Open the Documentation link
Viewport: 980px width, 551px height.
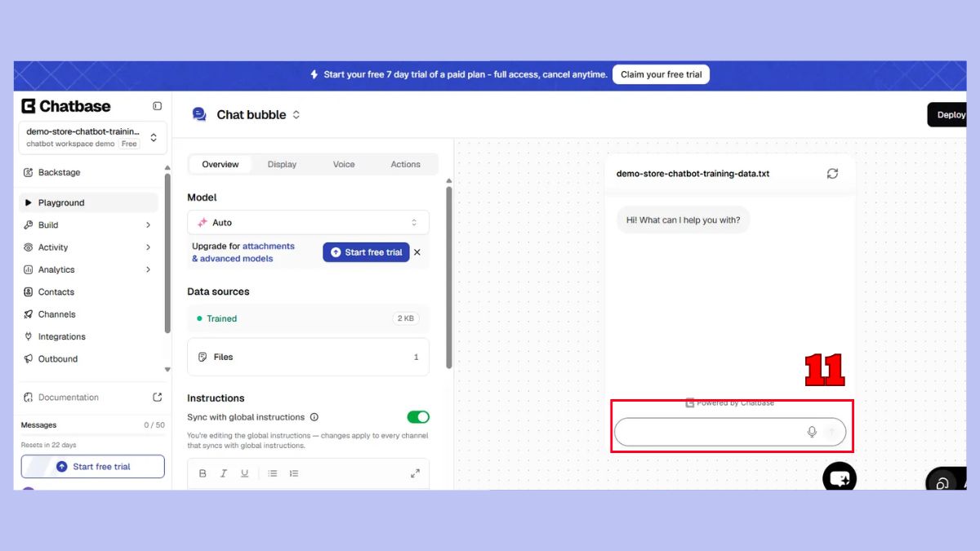coord(68,398)
